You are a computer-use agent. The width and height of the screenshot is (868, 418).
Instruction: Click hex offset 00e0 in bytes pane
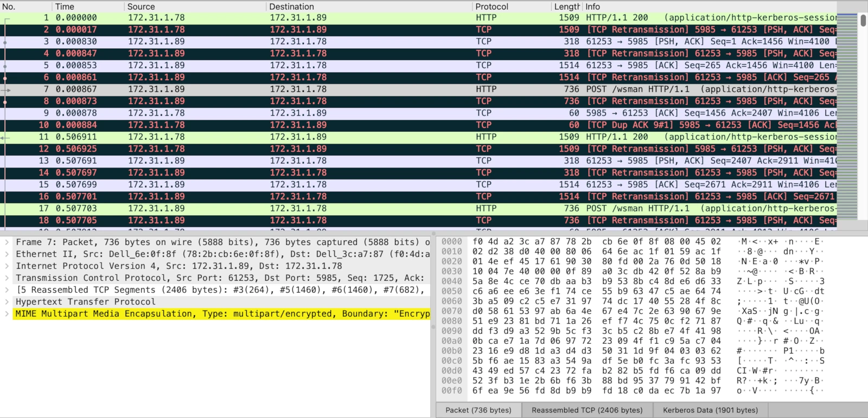[451, 381]
